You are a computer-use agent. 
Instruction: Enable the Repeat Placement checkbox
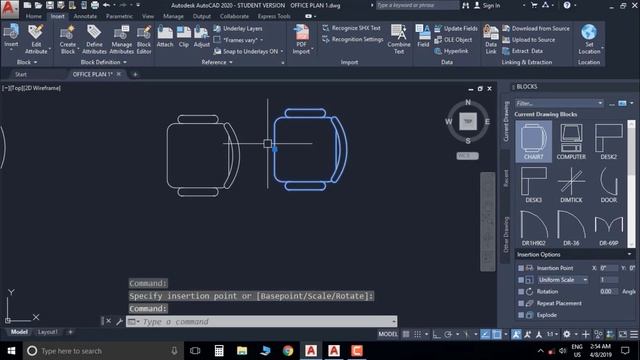pyautogui.click(x=521, y=304)
